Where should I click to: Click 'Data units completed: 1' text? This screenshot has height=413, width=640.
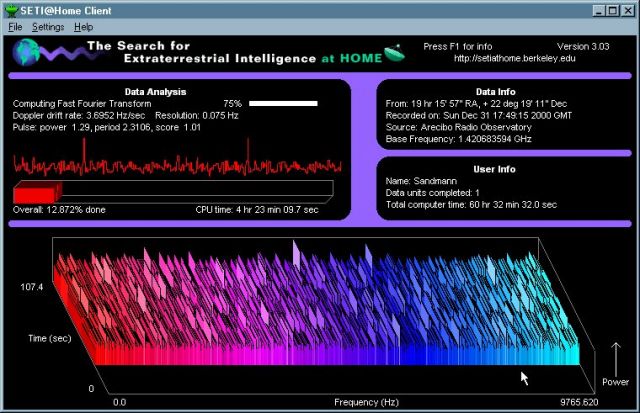tap(433, 193)
